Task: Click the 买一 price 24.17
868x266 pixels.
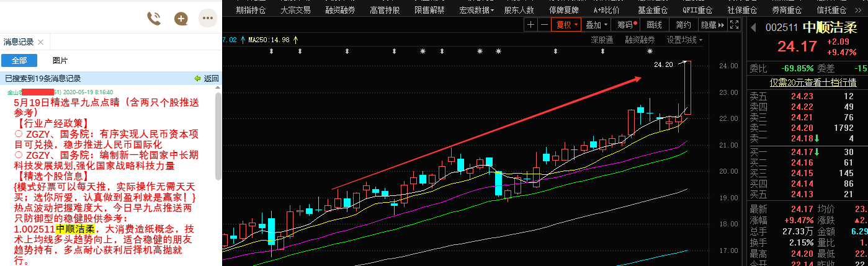Action: click(x=802, y=152)
